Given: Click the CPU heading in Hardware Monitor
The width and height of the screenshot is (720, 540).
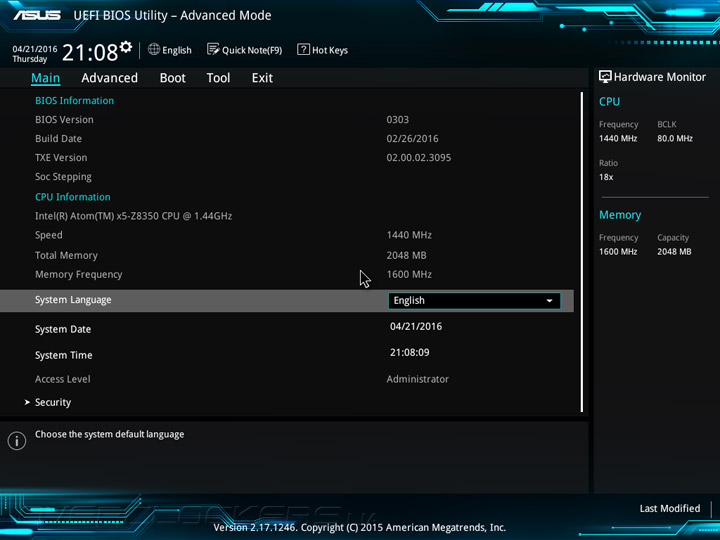Looking at the screenshot, I should point(609,101).
